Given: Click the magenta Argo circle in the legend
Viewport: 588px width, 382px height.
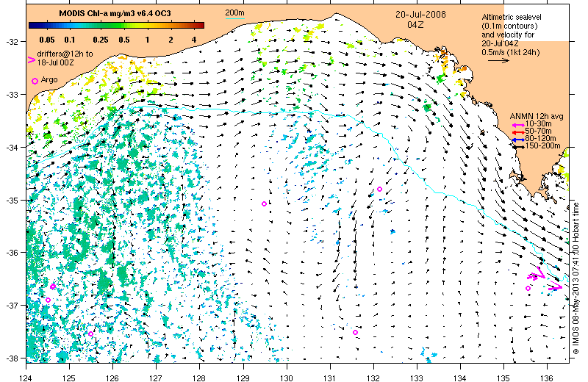Looking at the screenshot, I should pos(35,81).
